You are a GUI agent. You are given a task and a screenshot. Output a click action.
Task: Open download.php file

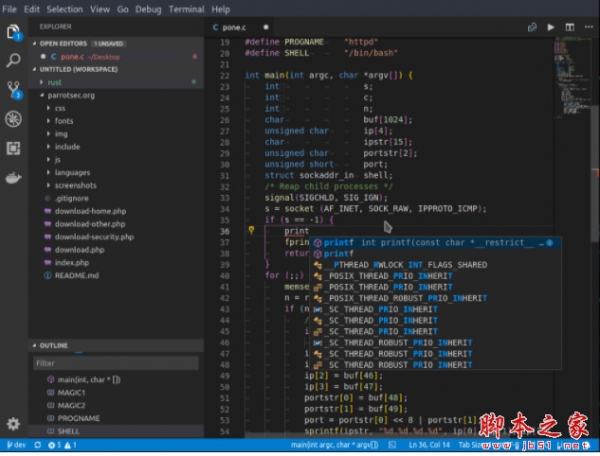click(x=116, y=250)
